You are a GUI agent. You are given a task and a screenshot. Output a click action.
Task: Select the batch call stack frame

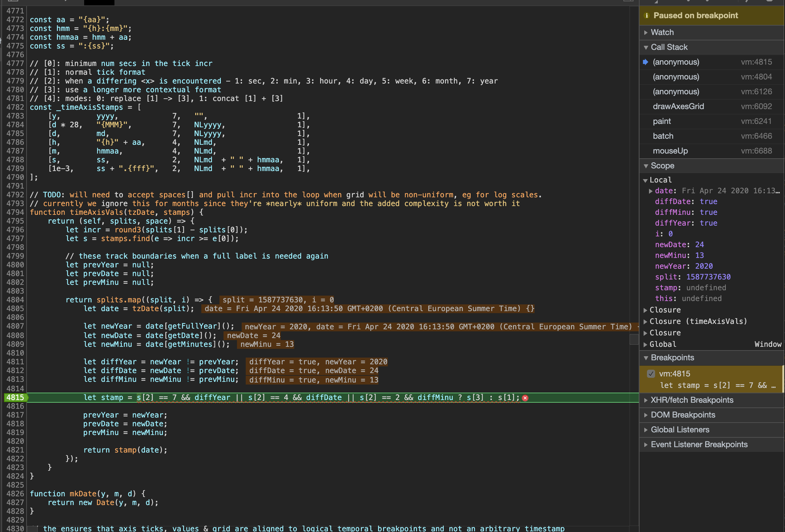click(x=712, y=136)
